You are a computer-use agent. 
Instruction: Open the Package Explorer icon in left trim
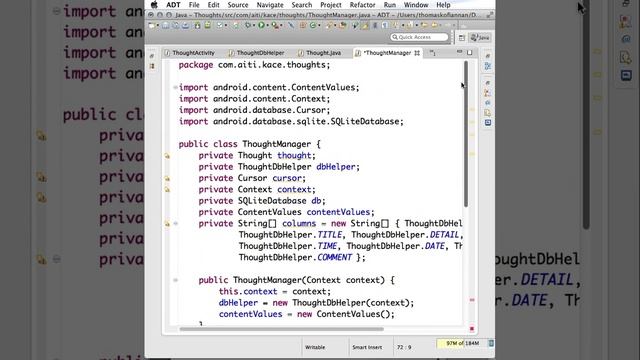coord(152,66)
